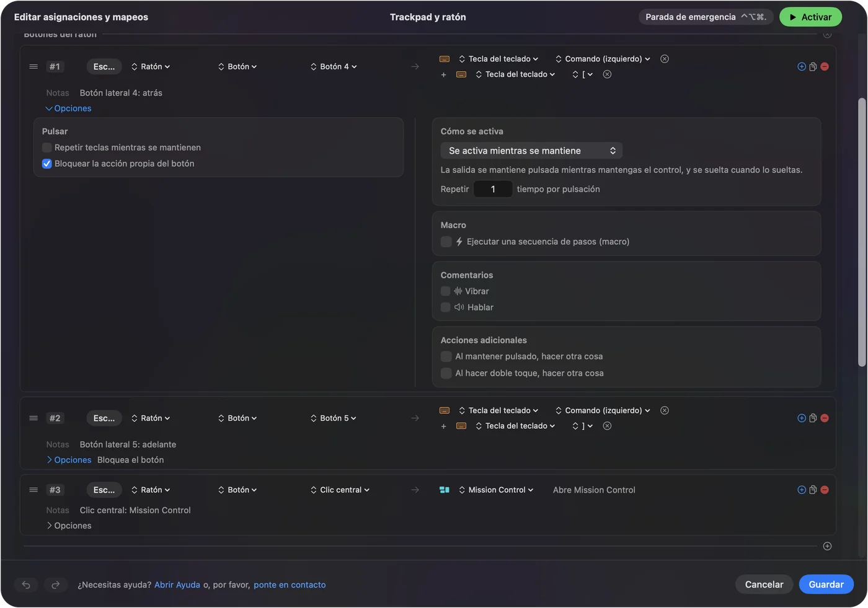Add a new mapping with the bottom plus circle
Viewport: 868px width, 608px height.
click(827, 546)
